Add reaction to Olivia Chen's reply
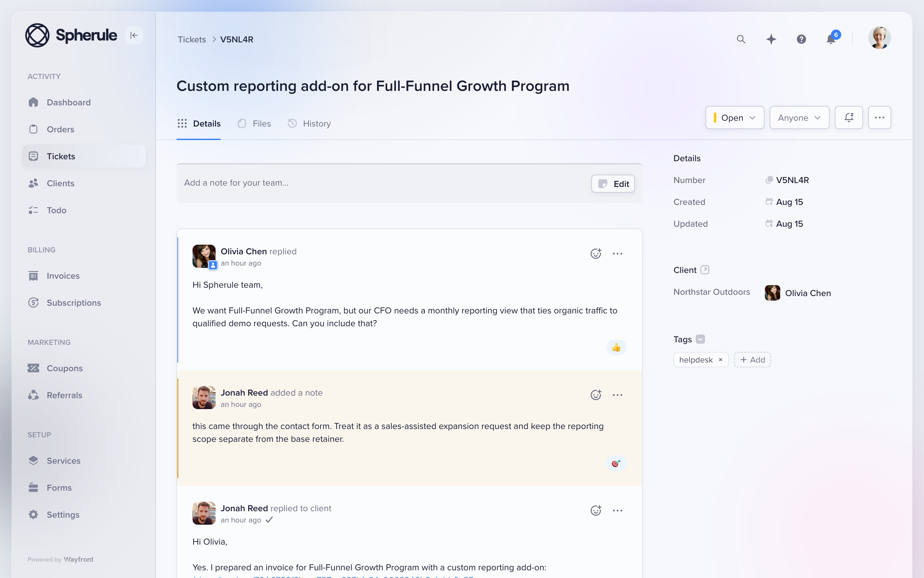 (596, 253)
